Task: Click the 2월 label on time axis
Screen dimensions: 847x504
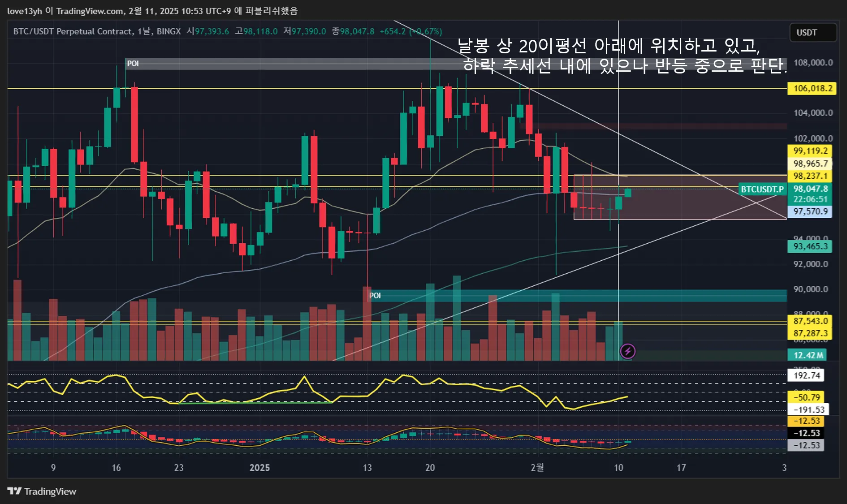Action: pos(537,468)
